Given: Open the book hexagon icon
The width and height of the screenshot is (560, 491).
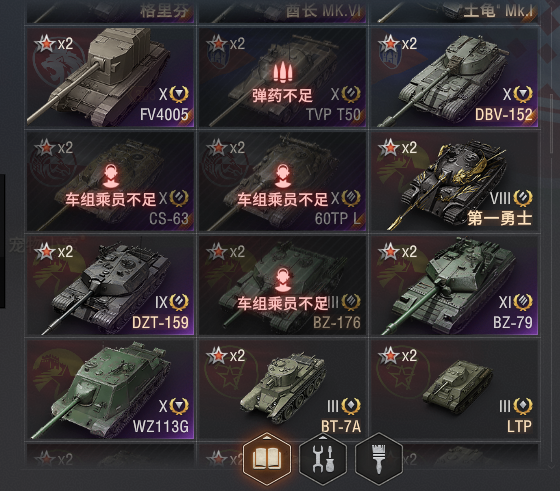Looking at the screenshot, I should (x=267, y=459).
